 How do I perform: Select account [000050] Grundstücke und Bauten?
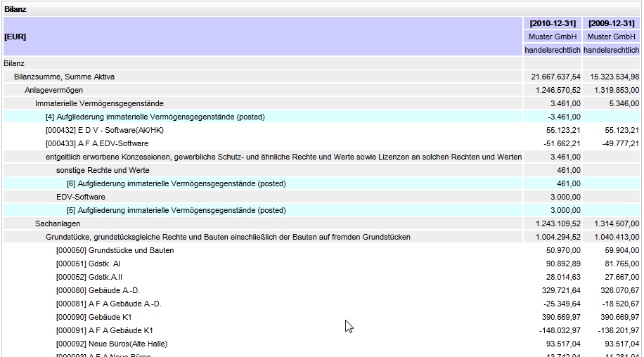point(115,250)
